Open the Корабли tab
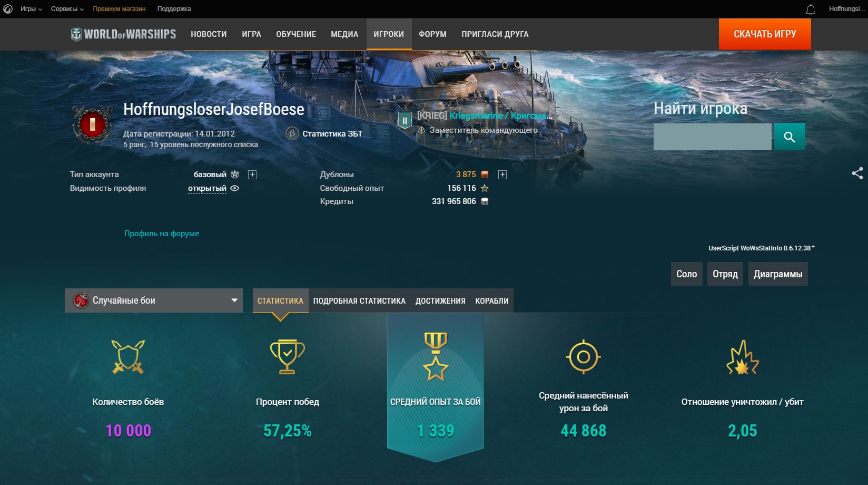 pyautogui.click(x=492, y=301)
